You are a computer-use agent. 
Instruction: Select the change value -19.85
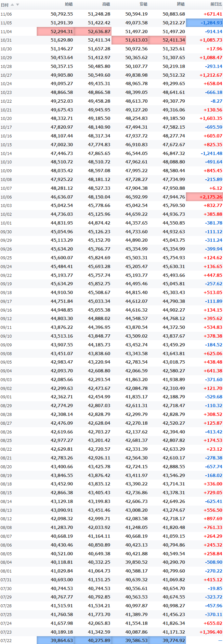pos(215,588)
